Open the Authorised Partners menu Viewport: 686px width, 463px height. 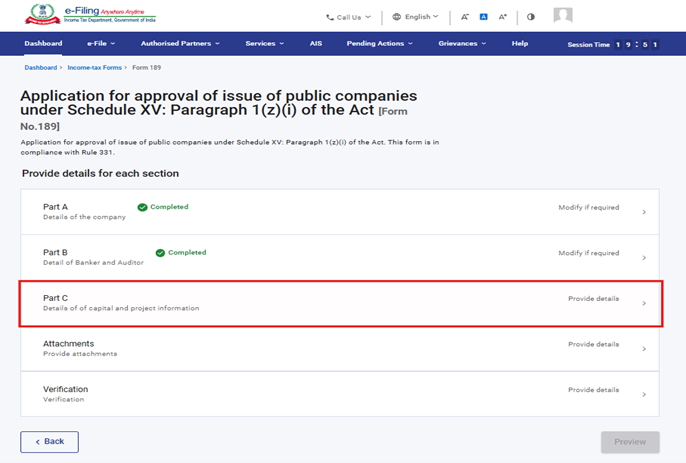[x=182, y=44]
